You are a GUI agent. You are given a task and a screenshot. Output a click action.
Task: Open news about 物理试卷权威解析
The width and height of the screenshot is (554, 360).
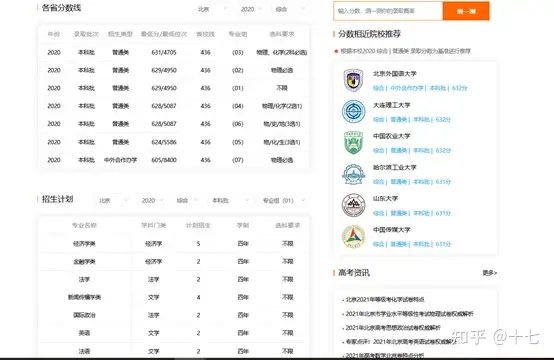(409, 313)
